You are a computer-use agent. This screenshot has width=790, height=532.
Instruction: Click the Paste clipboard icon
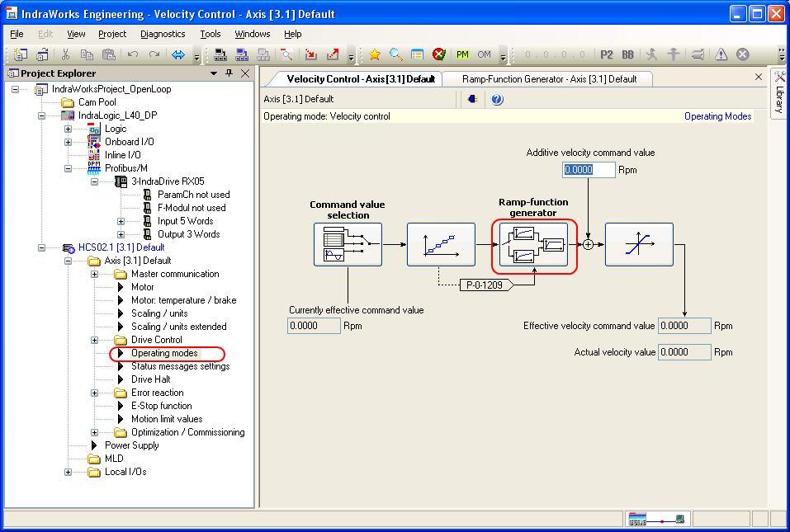click(109, 54)
